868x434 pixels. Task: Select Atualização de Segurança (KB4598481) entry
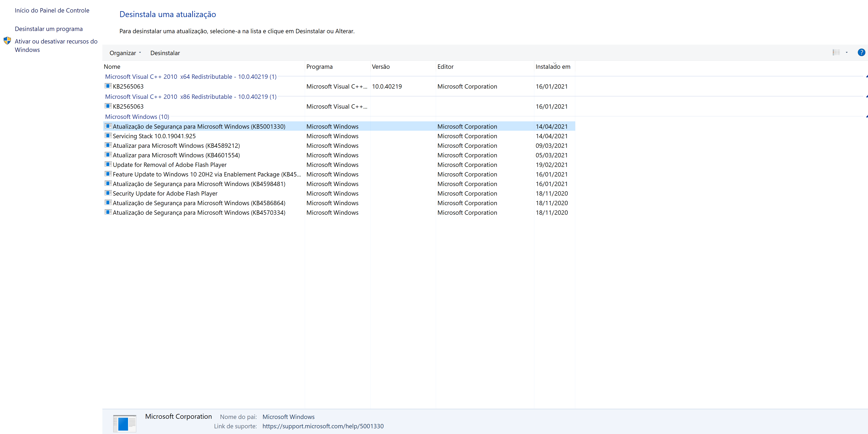pos(199,184)
